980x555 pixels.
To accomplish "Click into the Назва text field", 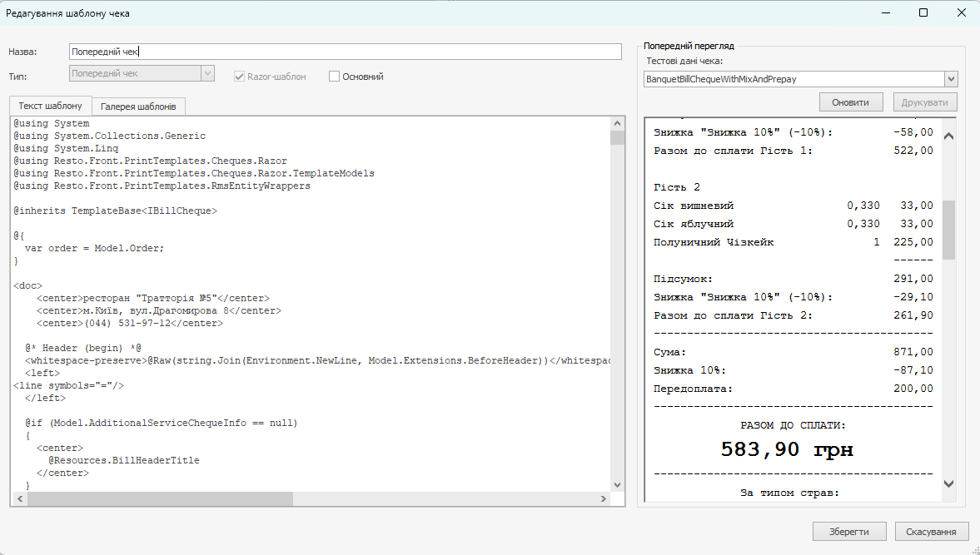I will (345, 52).
